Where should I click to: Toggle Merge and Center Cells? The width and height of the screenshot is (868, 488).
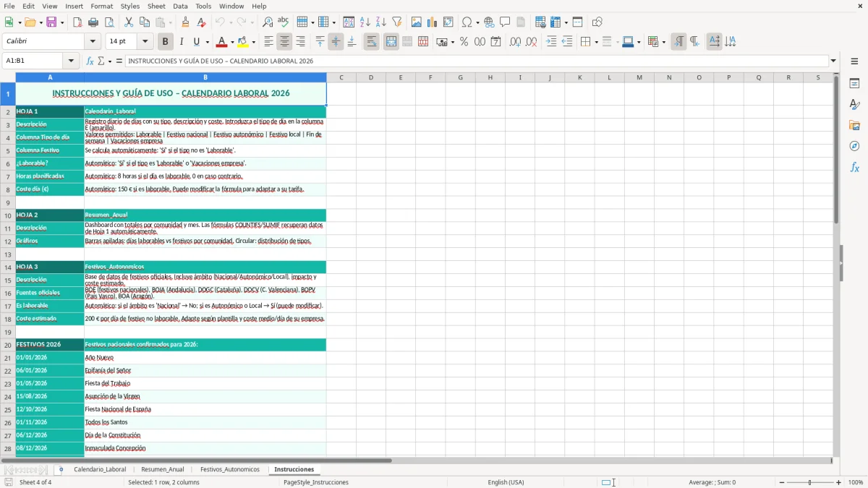pyautogui.click(x=391, y=42)
